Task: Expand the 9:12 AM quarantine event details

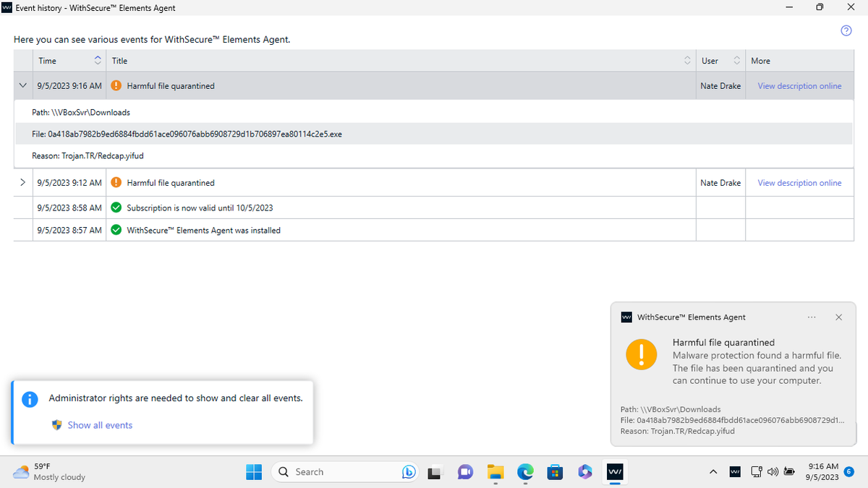Action: click(22, 182)
